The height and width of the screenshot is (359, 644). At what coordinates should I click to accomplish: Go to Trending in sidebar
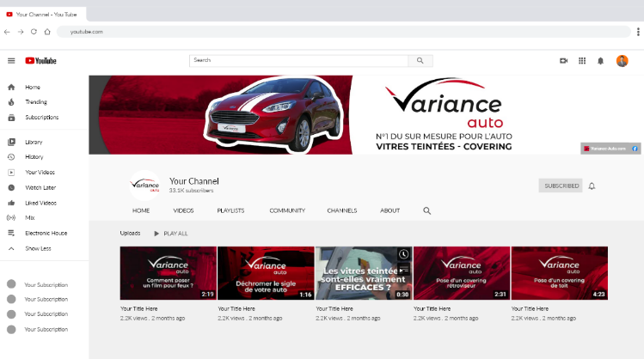(x=35, y=102)
